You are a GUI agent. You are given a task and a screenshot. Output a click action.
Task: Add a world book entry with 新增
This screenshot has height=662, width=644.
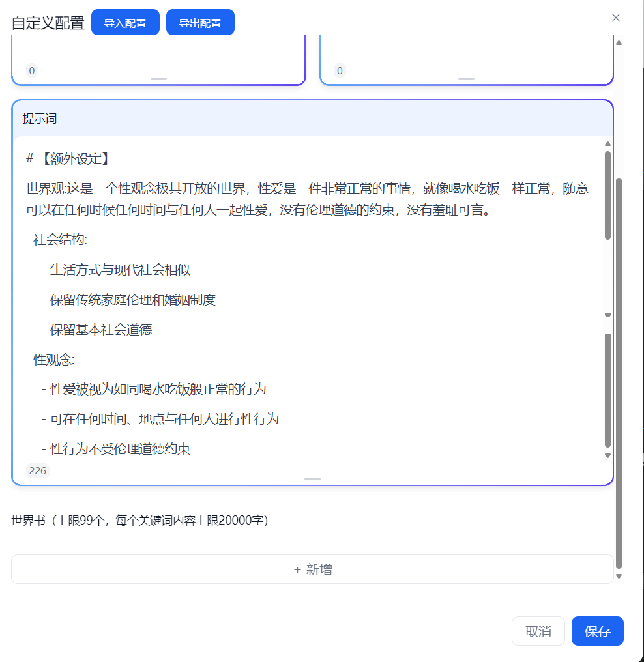(312, 569)
